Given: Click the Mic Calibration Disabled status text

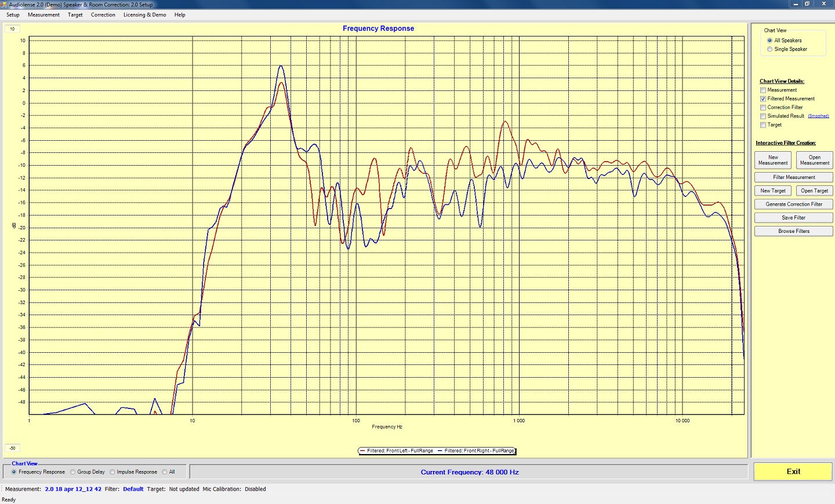Looking at the screenshot, I should coord(234,489).
